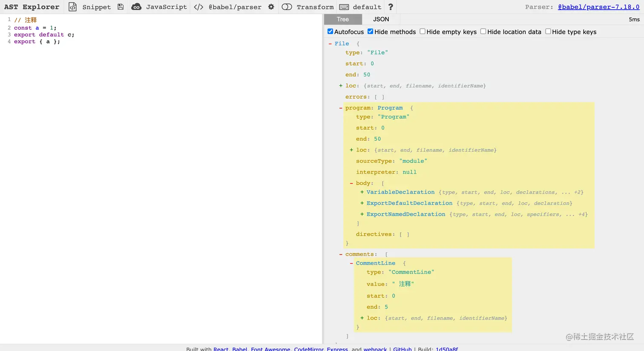Open the Snippet menu

(97, 7)
